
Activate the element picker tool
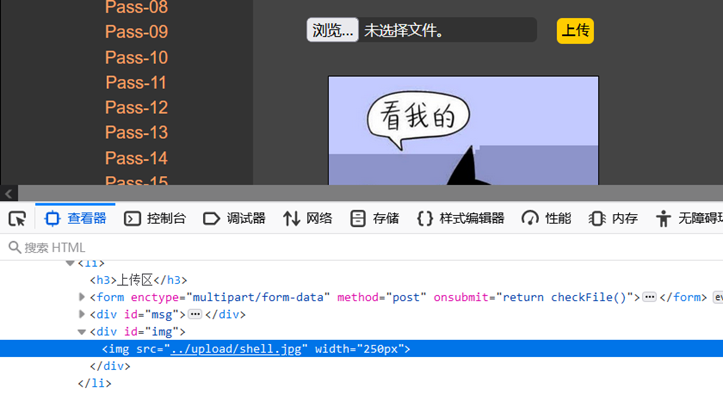[x=18, y=218]
